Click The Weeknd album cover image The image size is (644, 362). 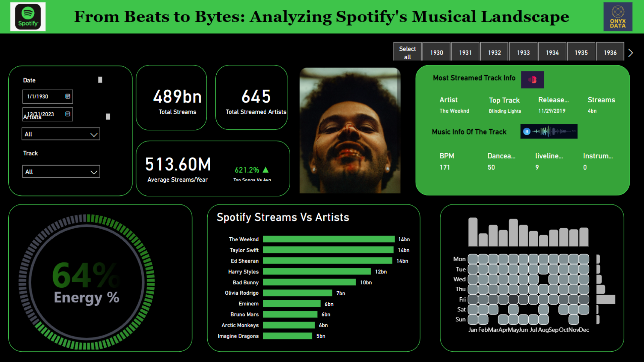click(350, 130)
